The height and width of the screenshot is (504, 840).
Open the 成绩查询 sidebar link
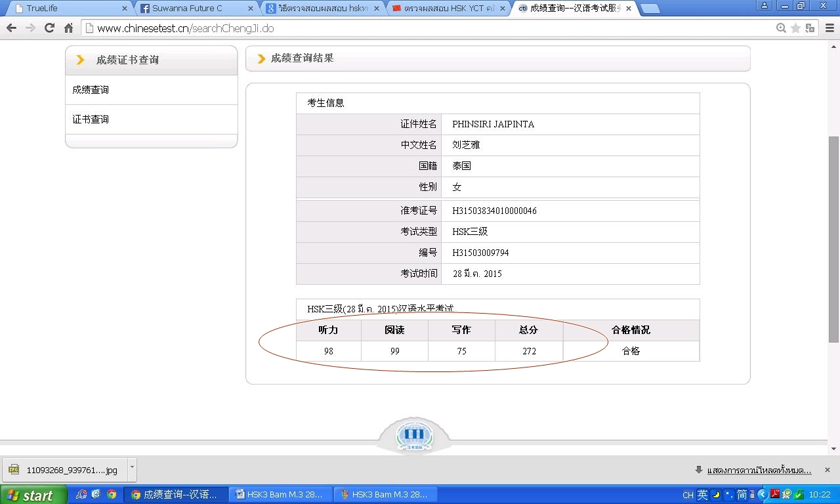91,90
